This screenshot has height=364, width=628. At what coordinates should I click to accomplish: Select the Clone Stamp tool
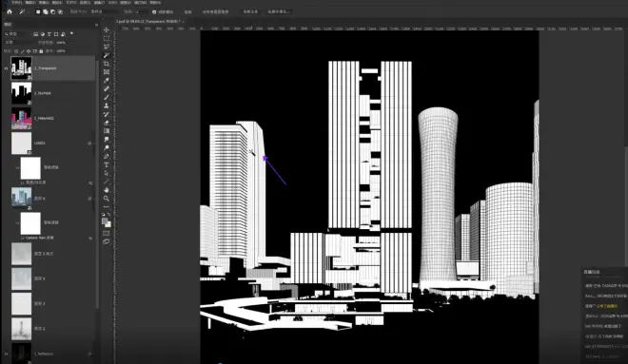click(107, 105)
